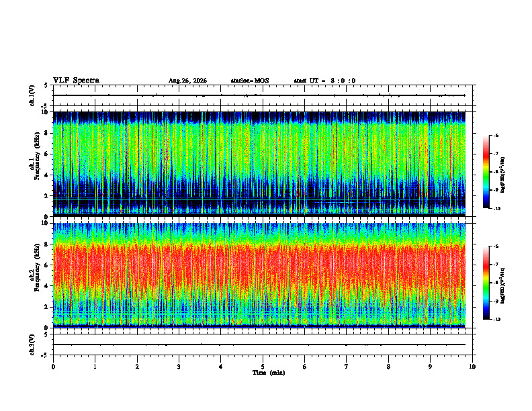Select the "station=MOS" header text
The image size is (532, 411).
[x=250, y=81]
